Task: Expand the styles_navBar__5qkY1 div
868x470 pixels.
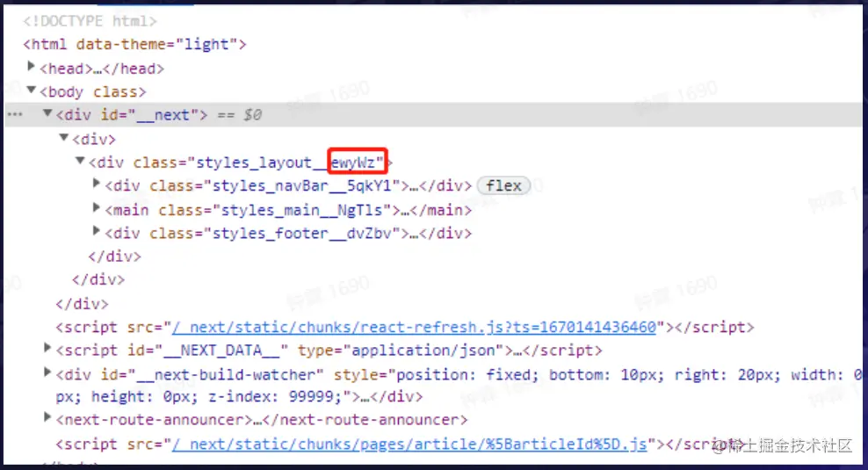Action: [x=97, y=184]
